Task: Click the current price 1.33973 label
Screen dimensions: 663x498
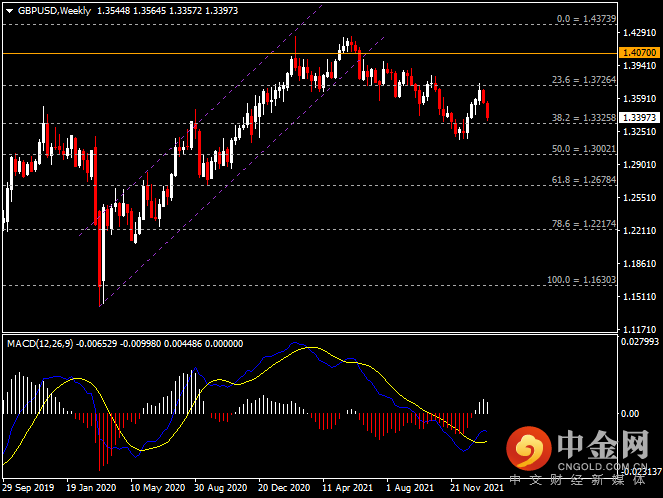Action: pos(639,117)
